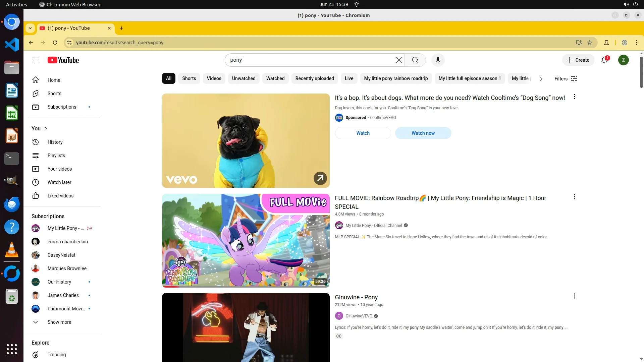Toggle the hamburger guide menu

(36, 60)
